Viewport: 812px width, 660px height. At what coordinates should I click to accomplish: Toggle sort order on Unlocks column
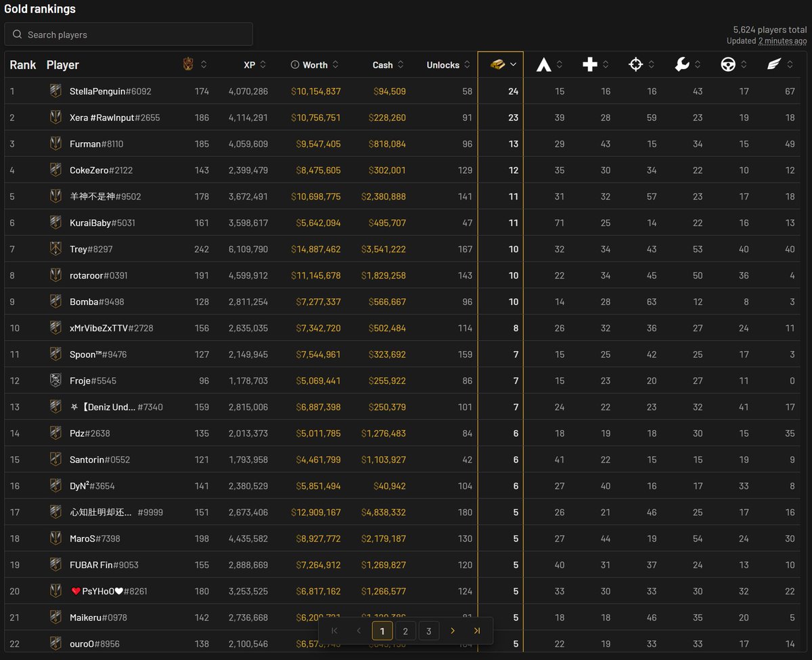click(467, 65)
